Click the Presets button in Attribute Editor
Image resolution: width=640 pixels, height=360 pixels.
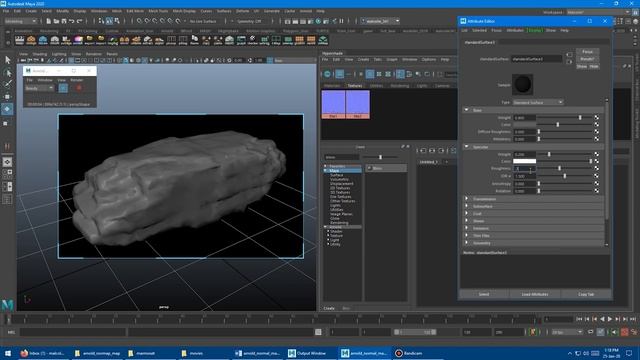click(587, 59)
